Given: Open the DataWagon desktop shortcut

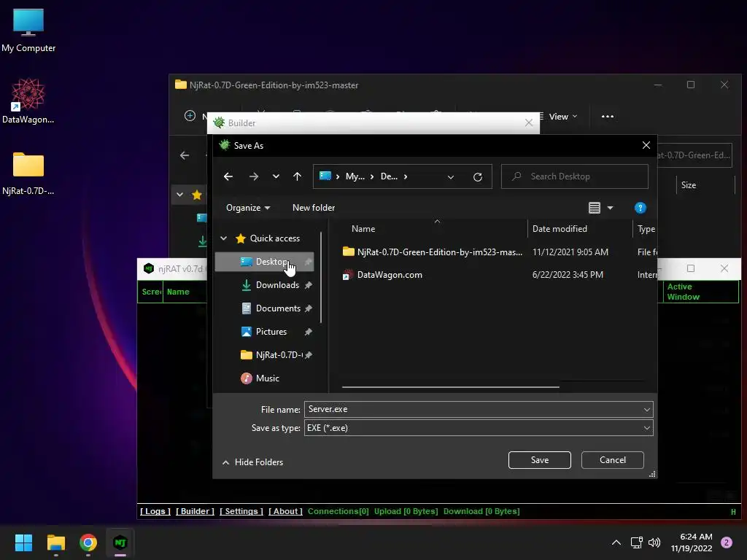Looking at the screenshot, I should click(28, 101).
